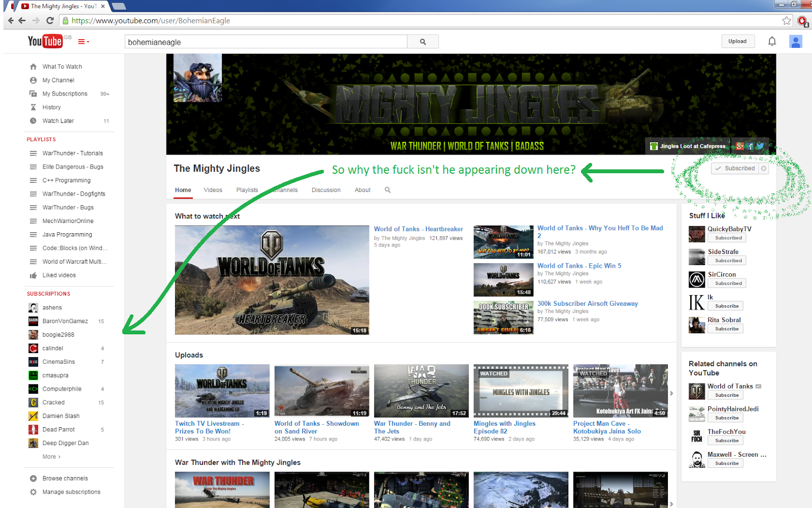The width and height of the screenshot is (812, 508).
Task: Open World of Tanks - Heartbreaker title link
Action: coord(418,229)
